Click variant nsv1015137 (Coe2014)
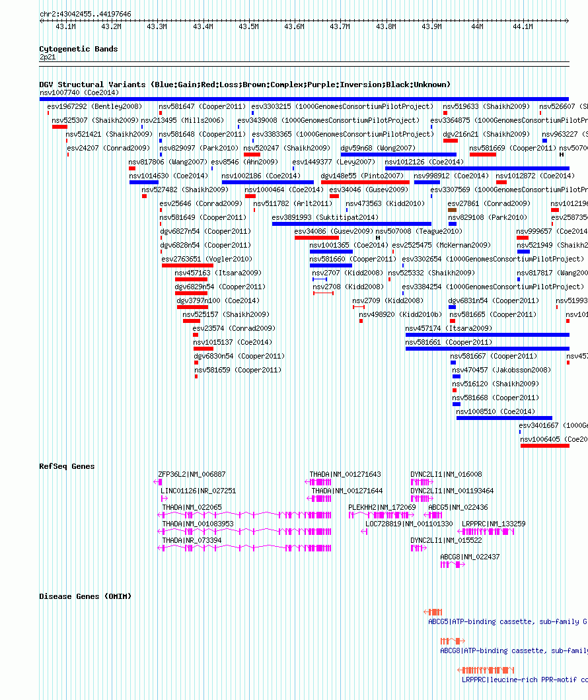This screenshot has height=700, width=588. (233, 343)
